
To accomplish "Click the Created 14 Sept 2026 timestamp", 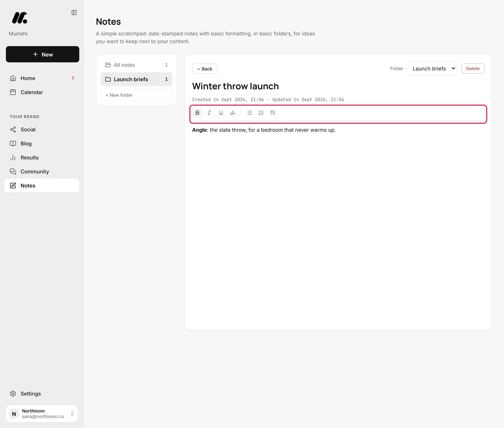I will click(228, 99).
